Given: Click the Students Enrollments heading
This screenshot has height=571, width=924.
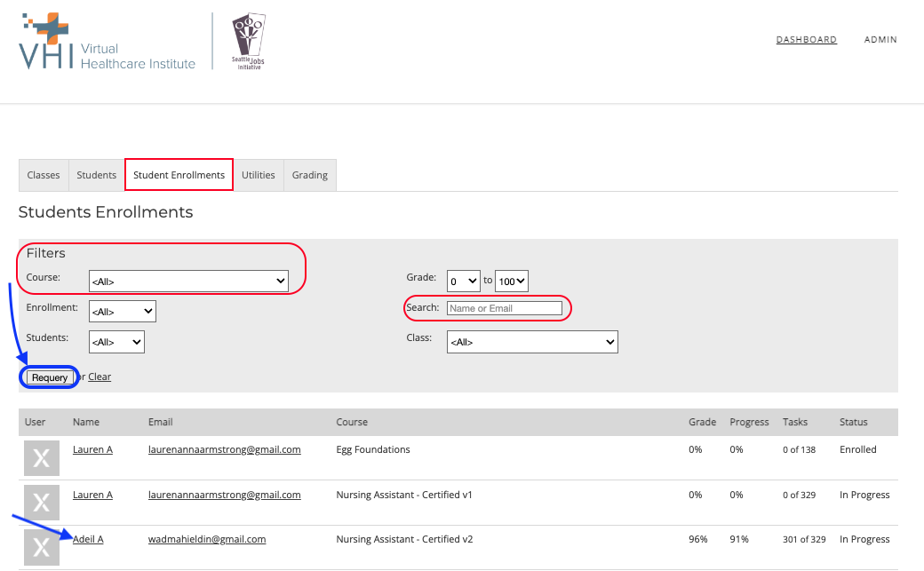Looking at the screenshot, I should coord(106,212).
